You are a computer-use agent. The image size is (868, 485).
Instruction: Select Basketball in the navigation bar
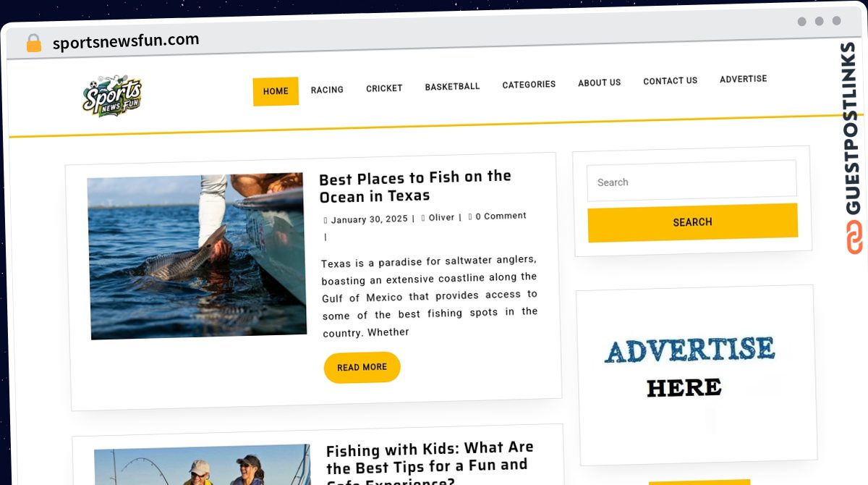tap(452, 86)
